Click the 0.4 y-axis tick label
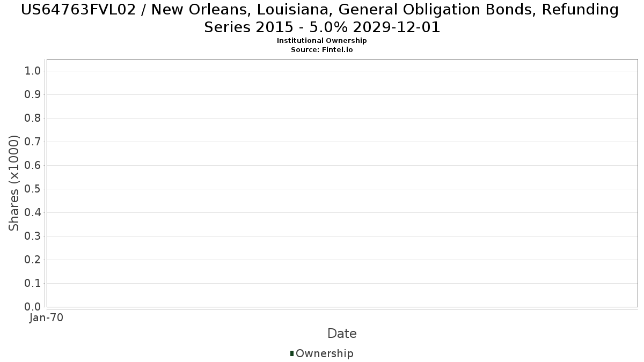The height and width of the screenshot is (362, 644). [33, 213]
